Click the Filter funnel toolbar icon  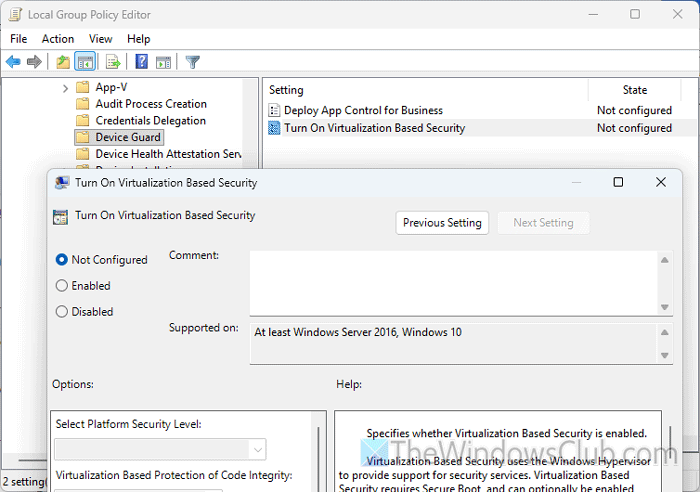click(192, 62)
